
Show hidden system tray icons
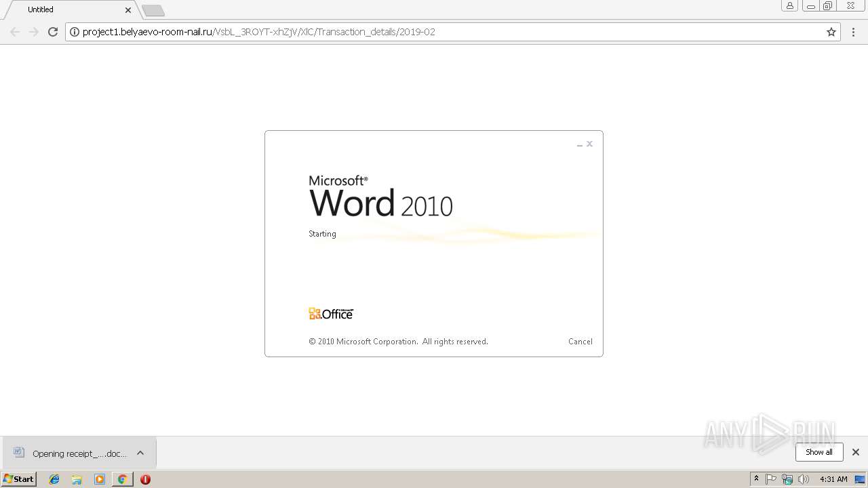(756, 479)
